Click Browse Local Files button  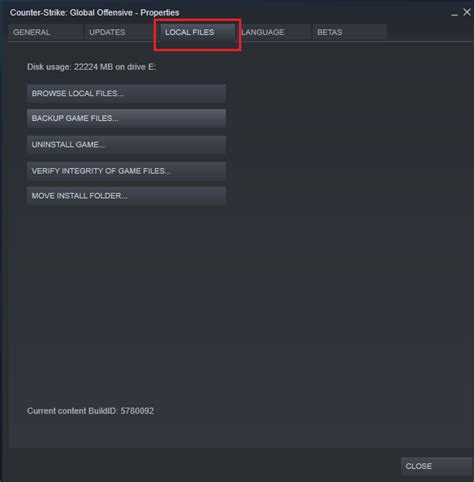pos(126,93)
